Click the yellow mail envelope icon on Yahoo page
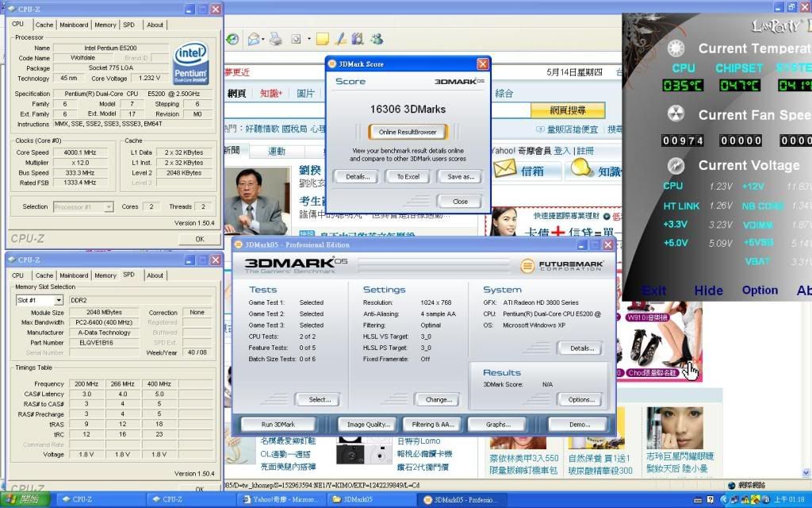The width and height of the screenshot is (812, 508). pyautogui.click(x=505, y=168)
